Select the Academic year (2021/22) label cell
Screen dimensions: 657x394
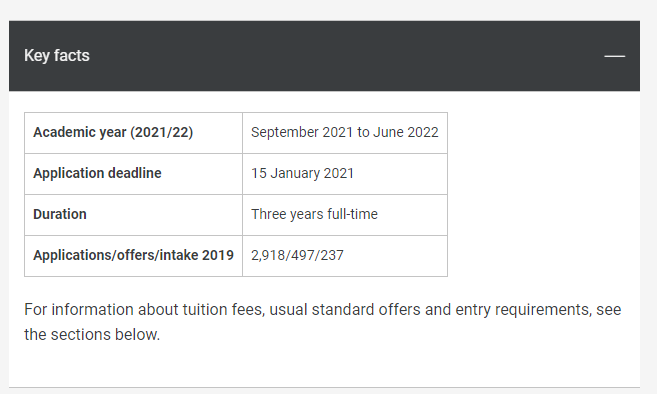point(133,132)
